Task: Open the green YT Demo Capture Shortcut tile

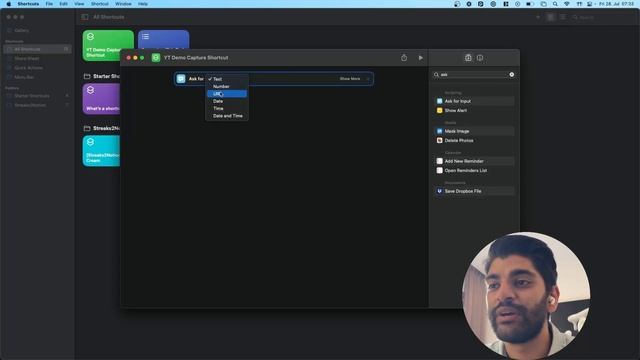Action: pyautogui.click(x=107, y=45)
